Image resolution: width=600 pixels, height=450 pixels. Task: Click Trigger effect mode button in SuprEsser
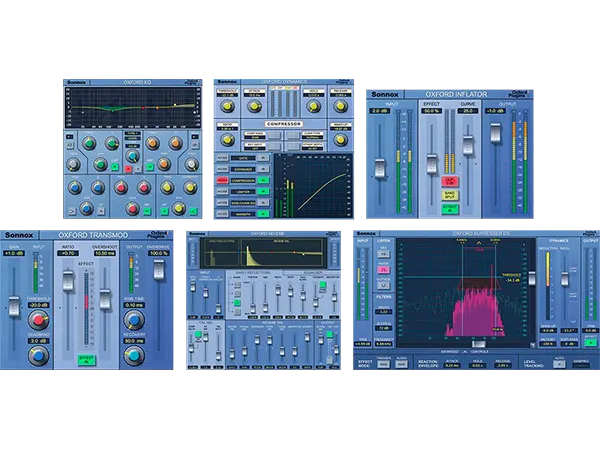(383, 364)
